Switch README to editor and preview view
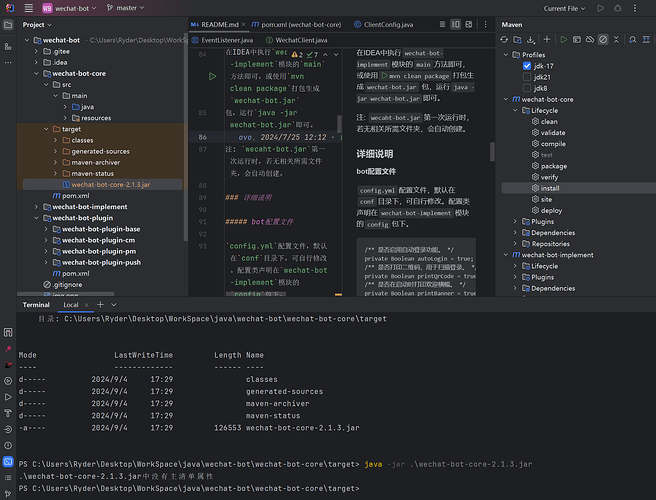Image resolution: width=656 pixels, height=500 pixels. pyautogui.click(x=456, y=24)
